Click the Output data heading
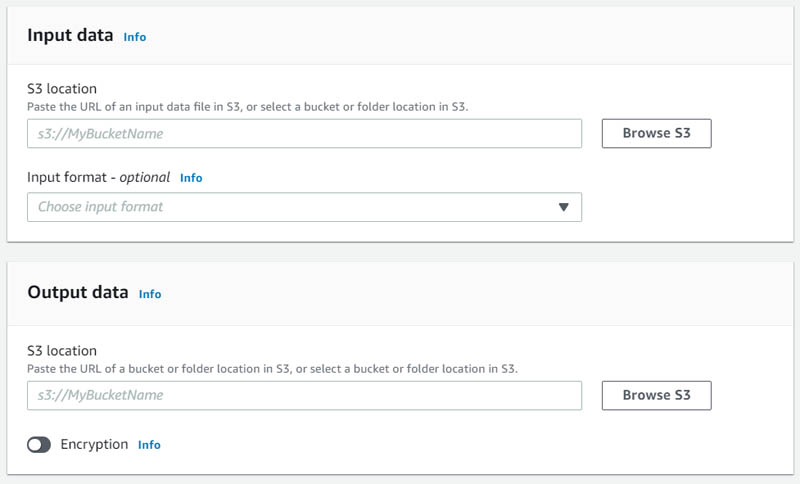The image size is (800, 484). pyautogui.click(x=78, y=292)
